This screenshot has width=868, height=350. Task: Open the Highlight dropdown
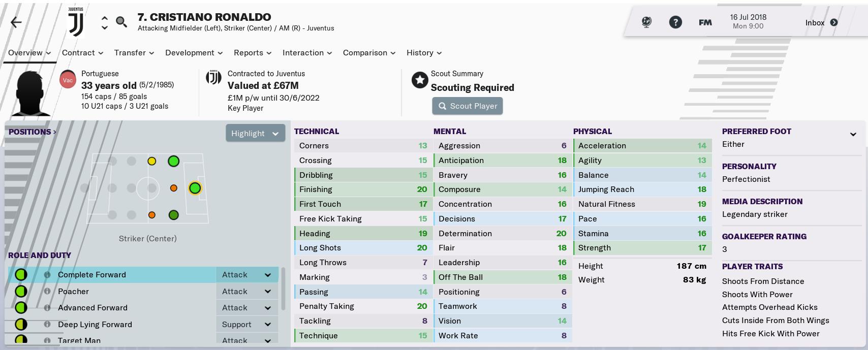pyautogui.click(x=255, y=134)
